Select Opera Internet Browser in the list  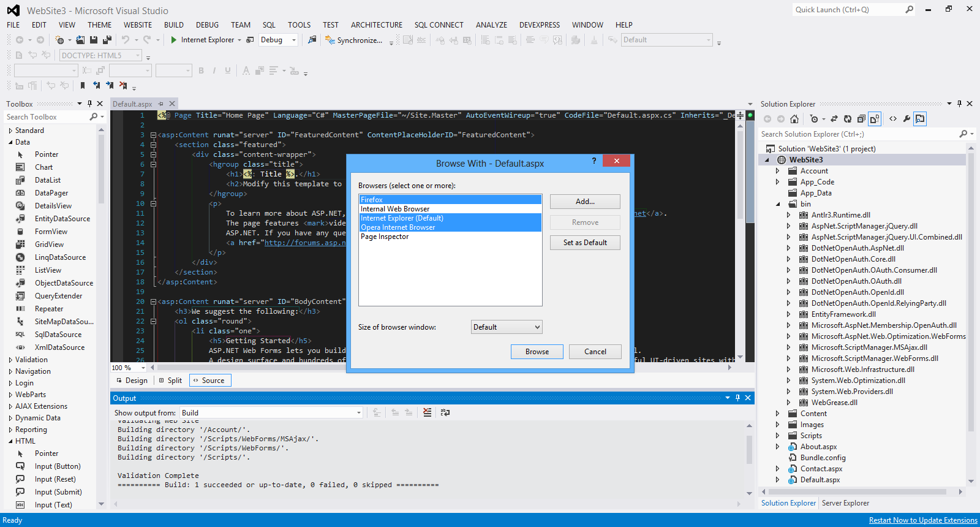pos(450,227)
